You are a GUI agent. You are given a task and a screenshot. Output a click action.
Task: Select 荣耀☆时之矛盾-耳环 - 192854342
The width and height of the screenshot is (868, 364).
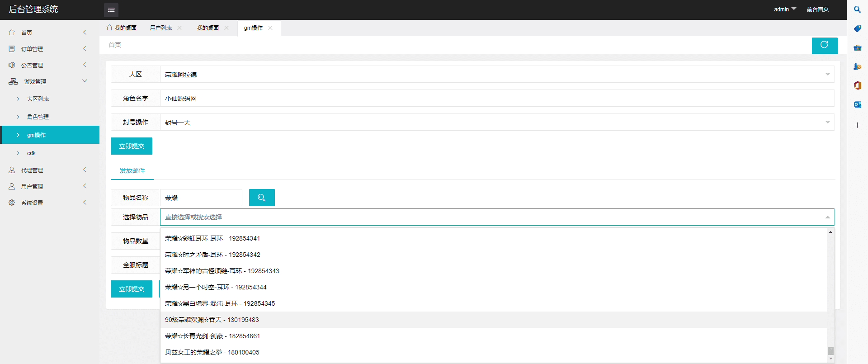pyautogui.click(x=494, y=255)
